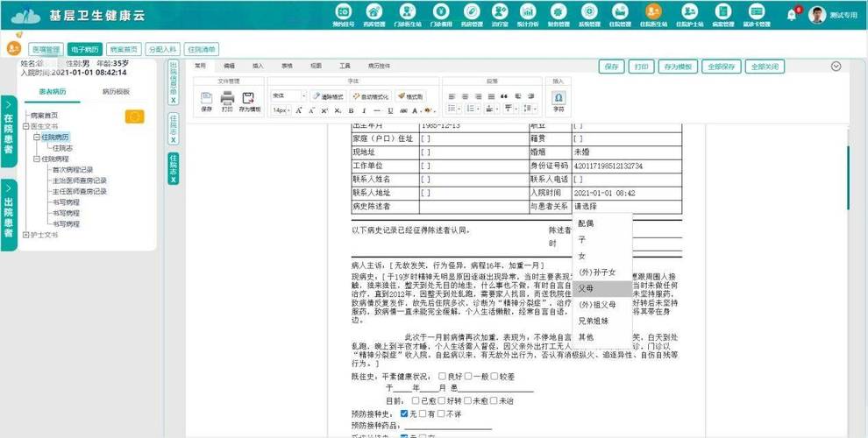Check the 未愈 checkbox

pyautogui.click(x=468, y=400)
